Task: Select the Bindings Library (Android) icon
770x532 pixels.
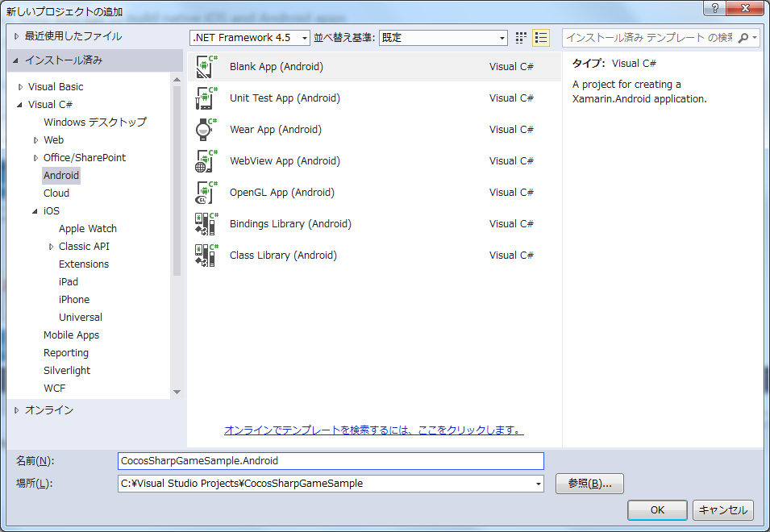Action: coord(206,224)
